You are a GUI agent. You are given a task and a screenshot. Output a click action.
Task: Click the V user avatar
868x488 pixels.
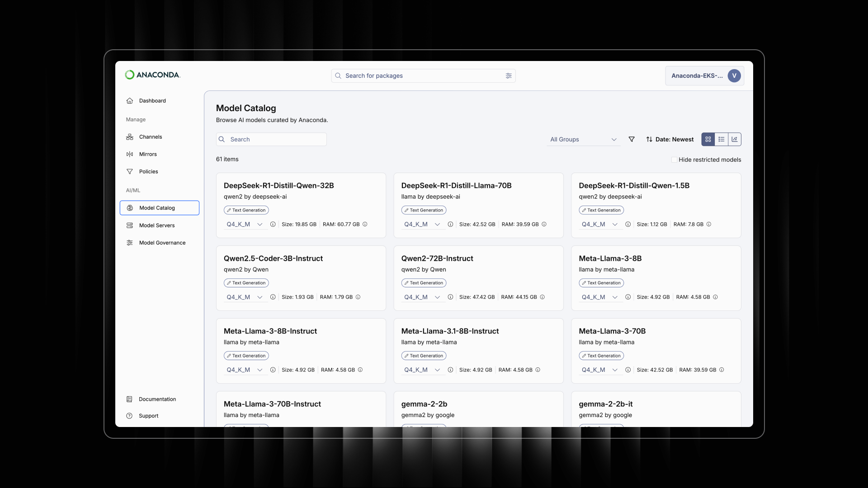point(734,76)
